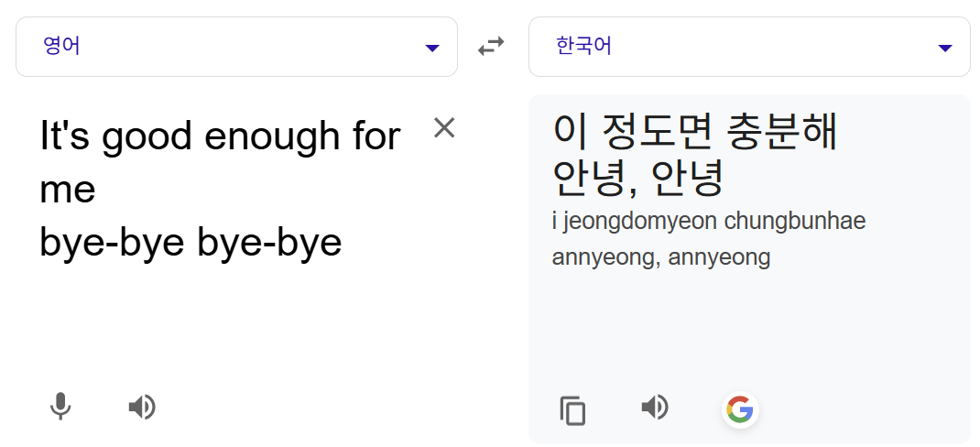The image size is (980, 447).
Task: Open the 한국어 language selector label
Action: click(583, 47)
